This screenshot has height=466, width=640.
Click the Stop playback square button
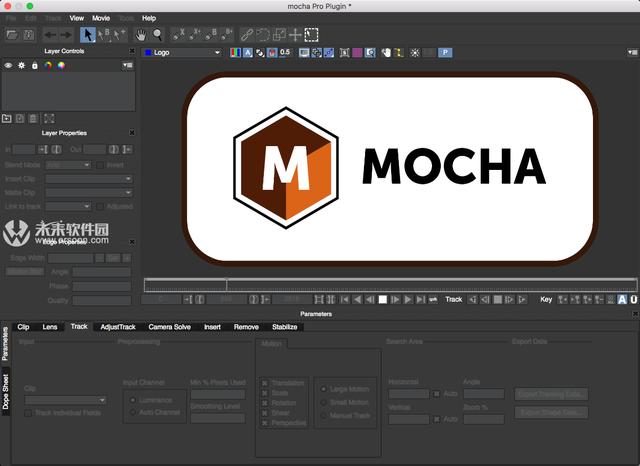382,300
